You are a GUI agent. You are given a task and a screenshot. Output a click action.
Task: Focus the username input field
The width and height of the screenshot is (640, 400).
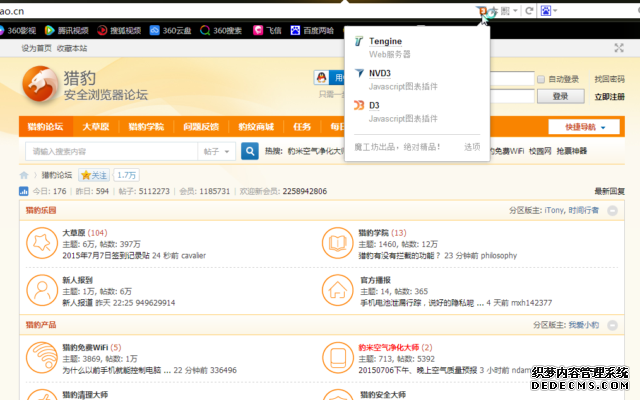point(512,79)
